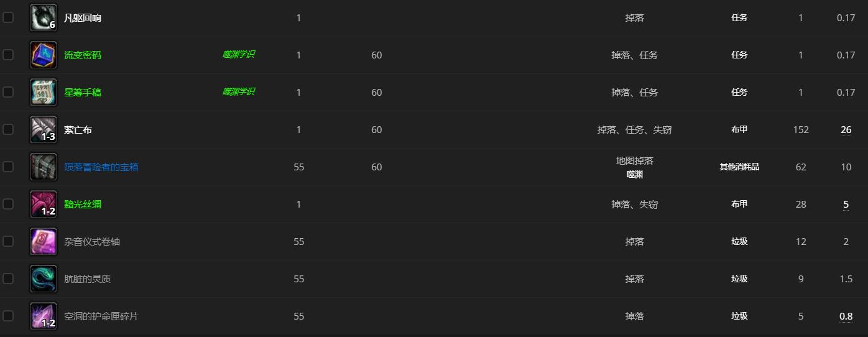Check the box for 凡躯回响 row
The image size is (868, 337).
pos(8,17)
